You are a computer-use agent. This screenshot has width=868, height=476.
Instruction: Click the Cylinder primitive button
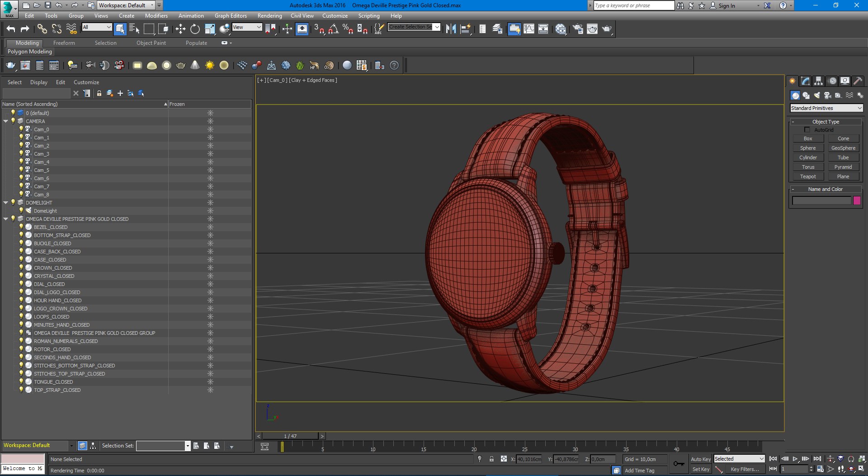(x=808, y=157)
